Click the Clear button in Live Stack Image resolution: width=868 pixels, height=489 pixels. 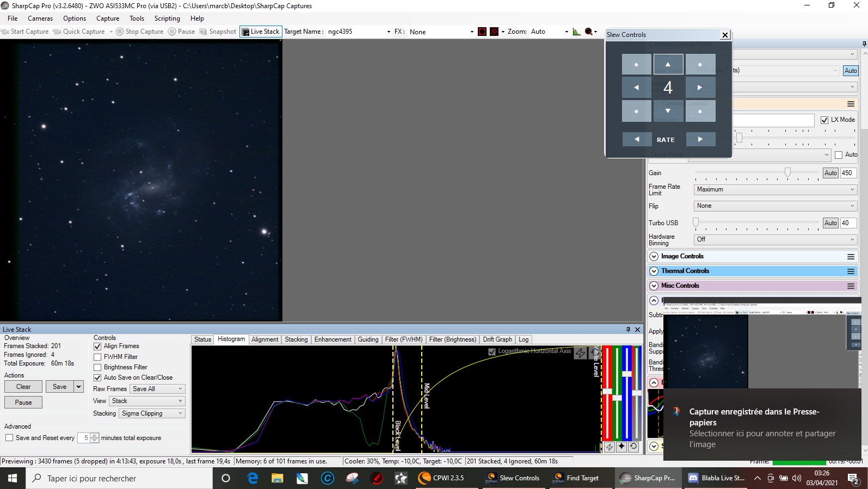pyautogui.click(x=23, y=387)
